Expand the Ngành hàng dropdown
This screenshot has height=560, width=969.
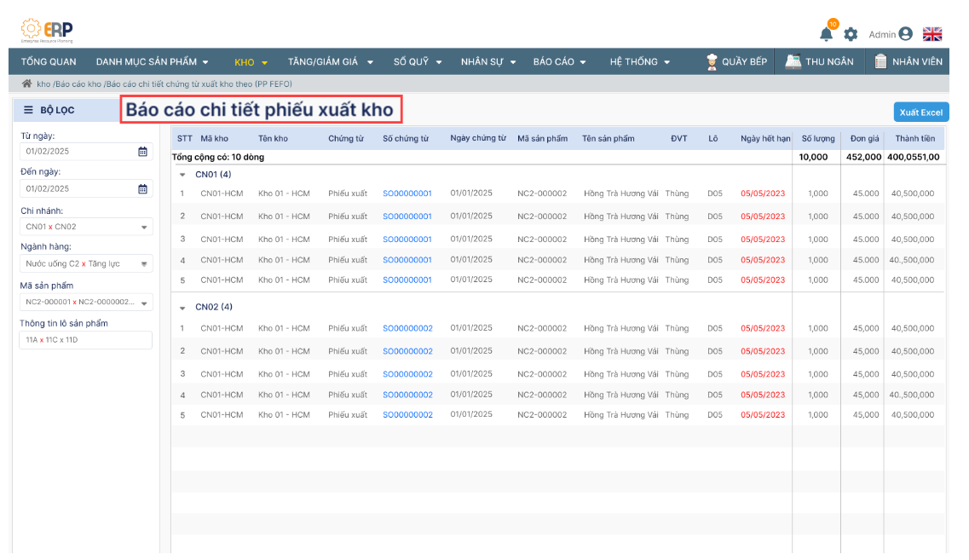coord(143,264)
